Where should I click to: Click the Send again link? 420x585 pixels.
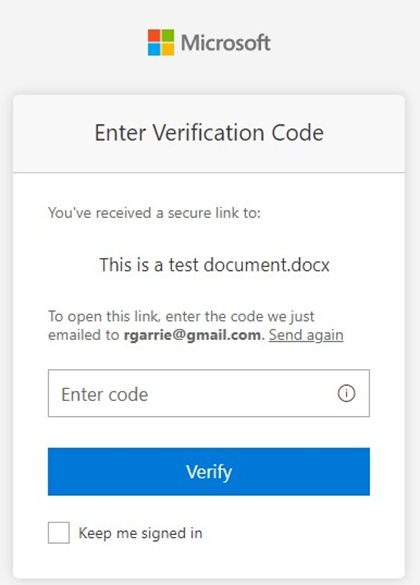pyautogui.click(x=306, y=335)
